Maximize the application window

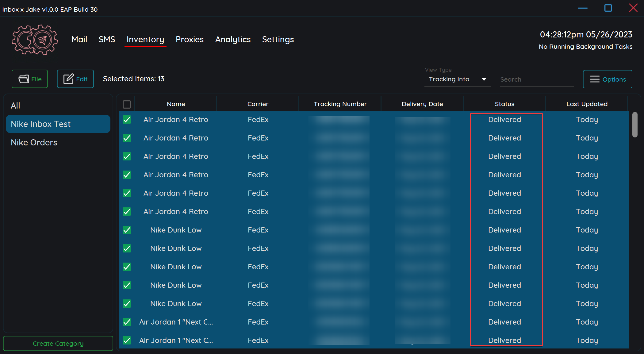608,8
